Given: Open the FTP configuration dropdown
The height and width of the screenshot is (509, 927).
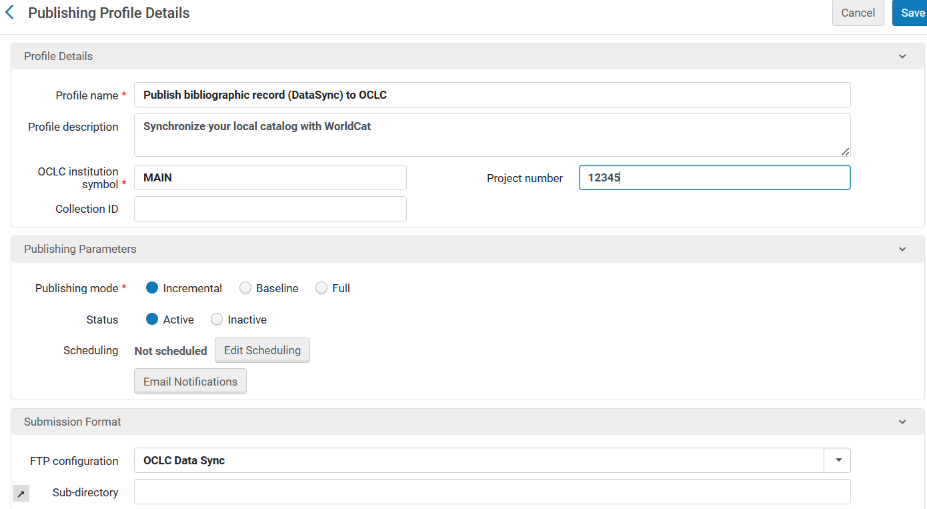Looking at the screenshot, I should tap(837, 461).
